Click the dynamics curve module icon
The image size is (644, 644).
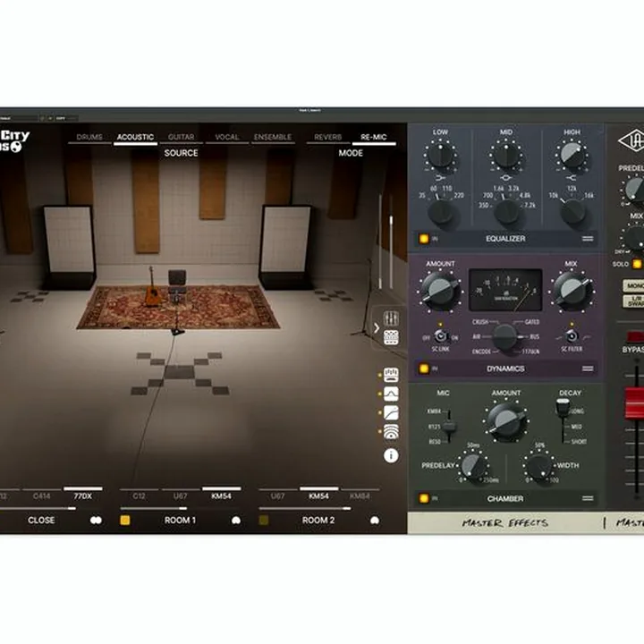[391, 412]
